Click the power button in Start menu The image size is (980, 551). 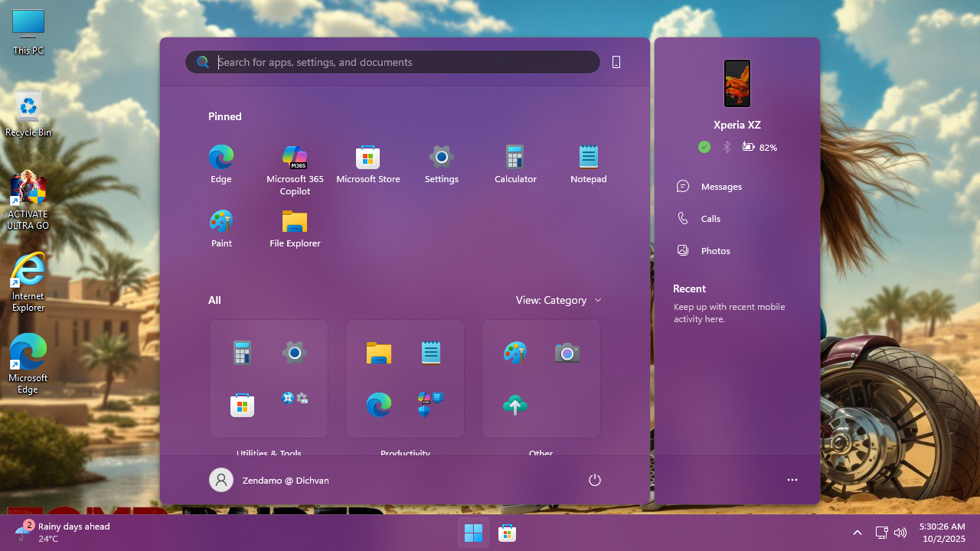tap(595, 480)
